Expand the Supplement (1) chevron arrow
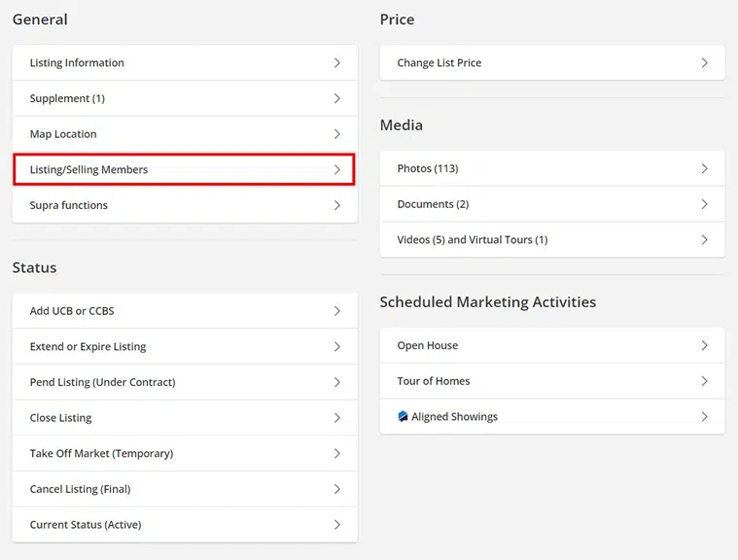Screen dimensions: 738x560 tap(337, 98)
